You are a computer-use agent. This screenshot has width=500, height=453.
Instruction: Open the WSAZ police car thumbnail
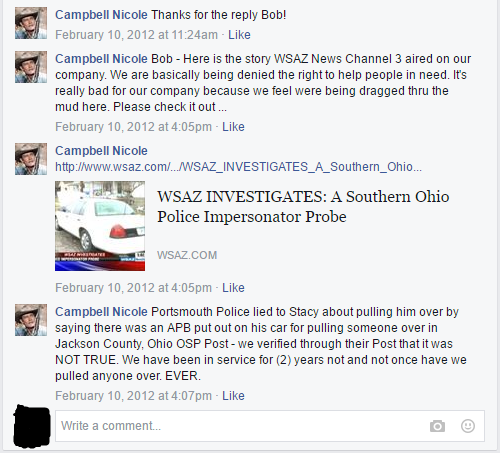[x=100, y=226]
